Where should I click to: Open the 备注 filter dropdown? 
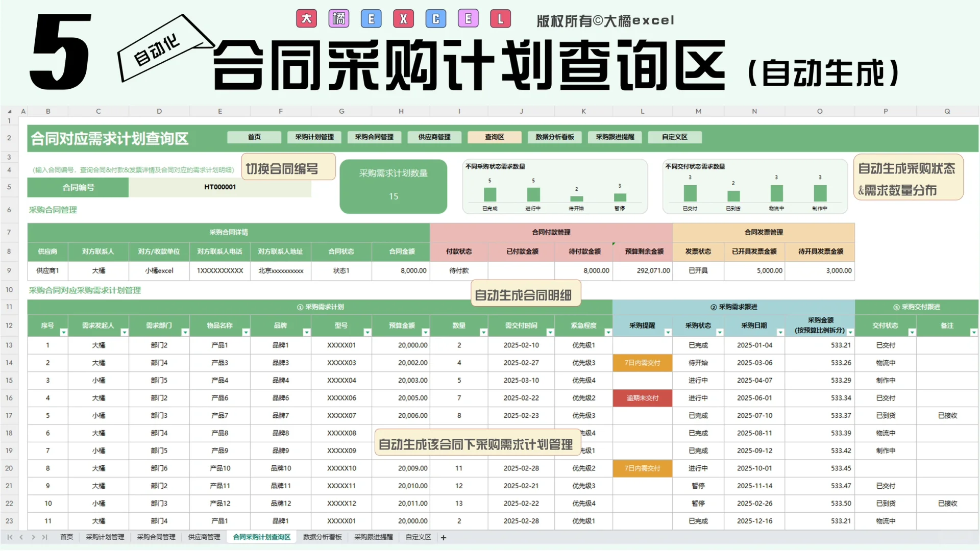[x=973, y=333]
